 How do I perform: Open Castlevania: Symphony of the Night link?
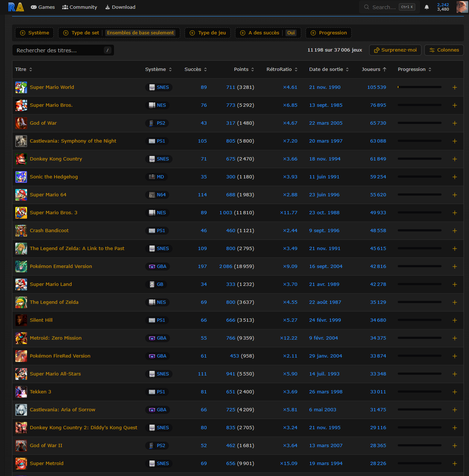(73, 141)
